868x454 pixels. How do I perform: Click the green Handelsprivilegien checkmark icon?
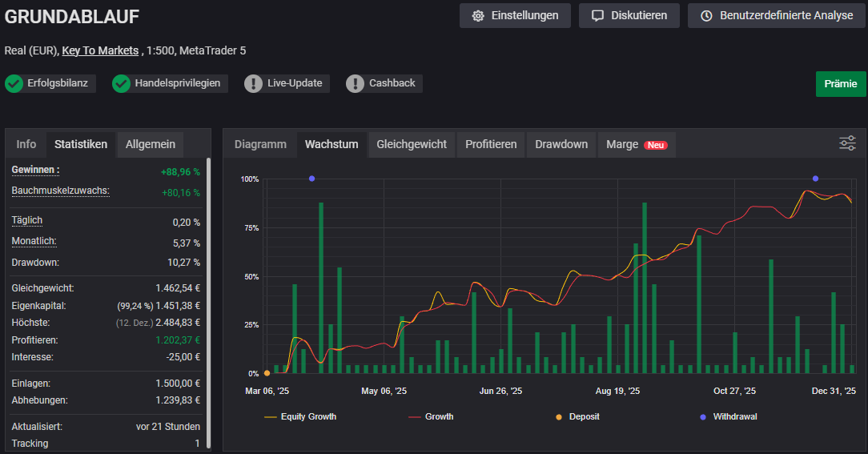(121, 83)
